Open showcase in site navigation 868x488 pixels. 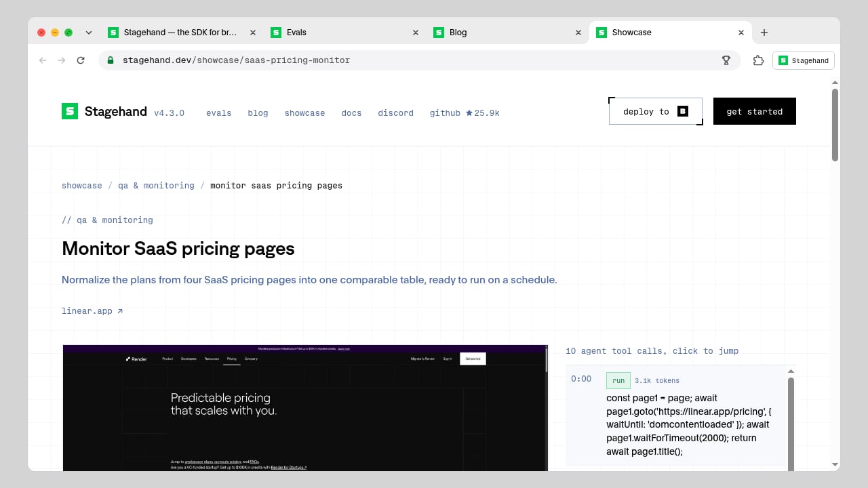click(x=304, y=113)
